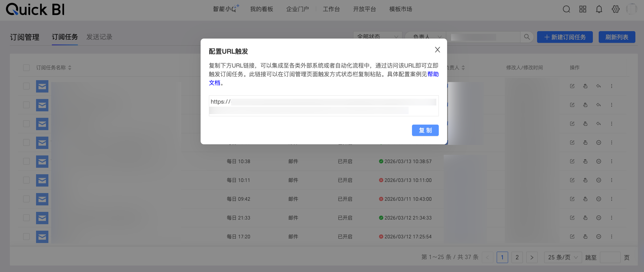Viewport: 644px width, 272px height.
Task: Manually trigger the 每日 10:11 task
Action: point(585,180)
